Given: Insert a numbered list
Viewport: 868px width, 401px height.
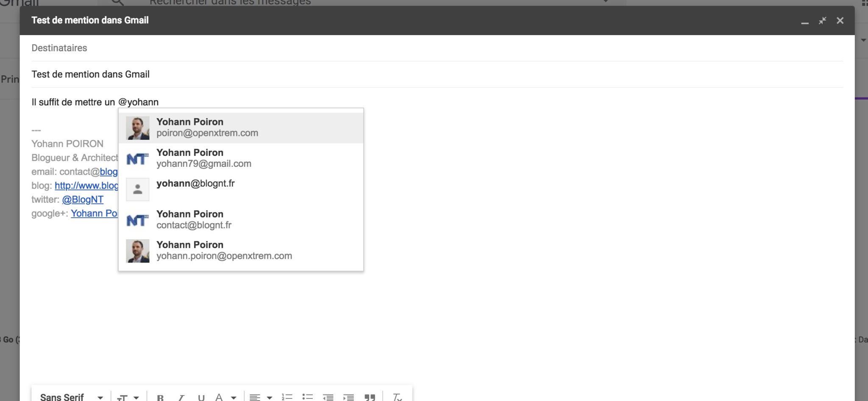Looking at the screenshot, I should [x=287, y=397].
